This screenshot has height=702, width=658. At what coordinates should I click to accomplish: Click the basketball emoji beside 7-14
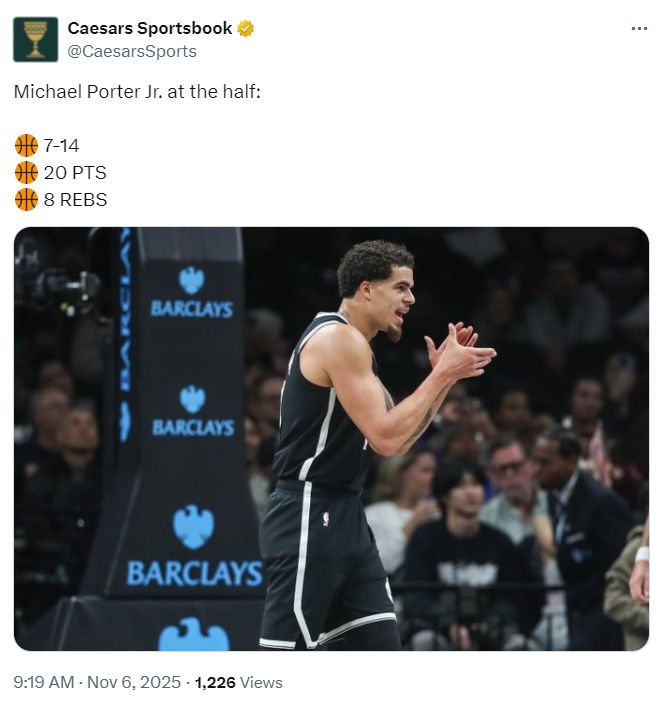(26, 146)
